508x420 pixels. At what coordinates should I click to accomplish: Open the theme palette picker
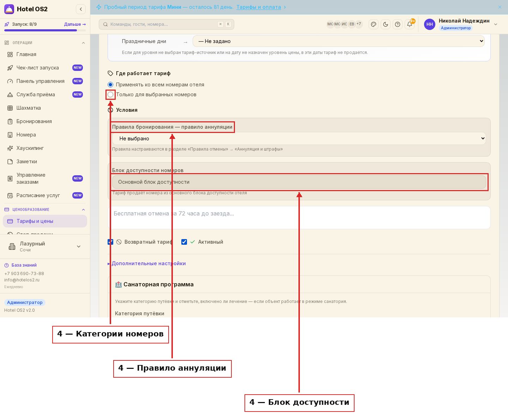[374, 24]
